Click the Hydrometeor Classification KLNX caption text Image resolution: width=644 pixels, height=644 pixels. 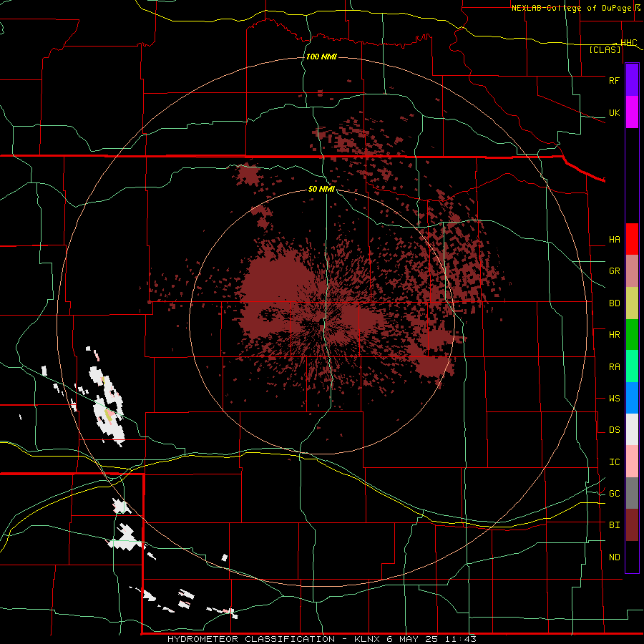click(321, 639)
